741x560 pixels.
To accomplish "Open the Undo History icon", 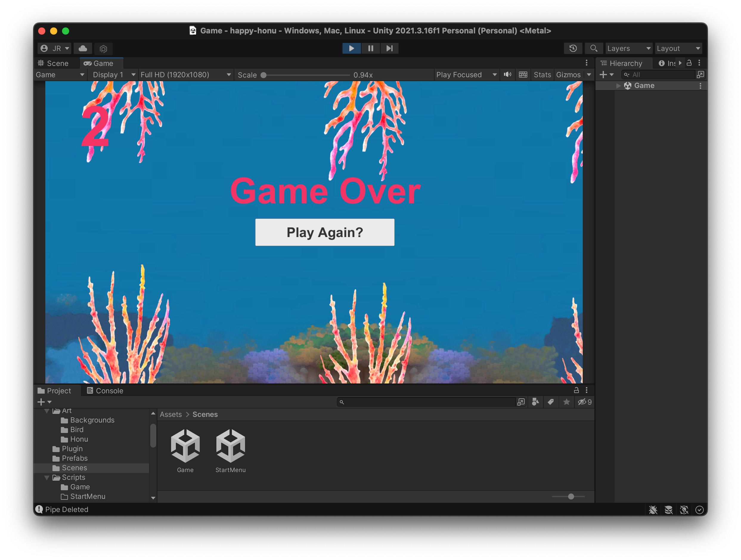I will [573, 48].
